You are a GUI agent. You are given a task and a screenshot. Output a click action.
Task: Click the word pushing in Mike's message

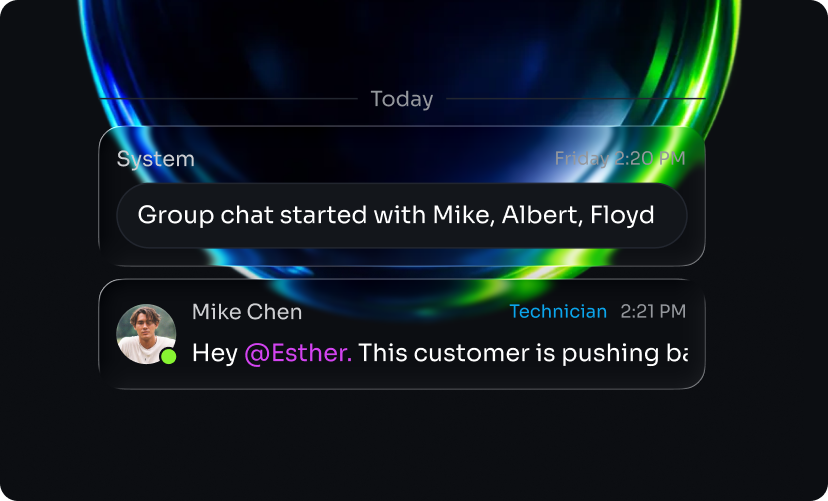[610, 353]
